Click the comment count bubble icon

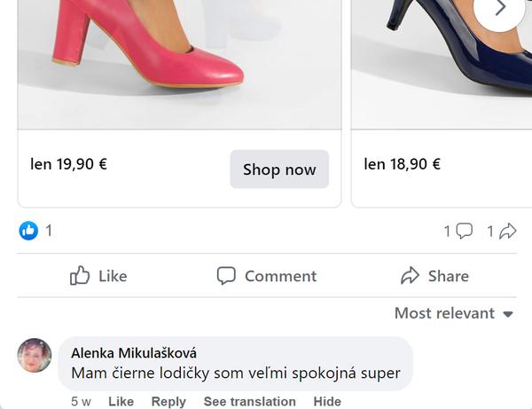coord(464,231)
